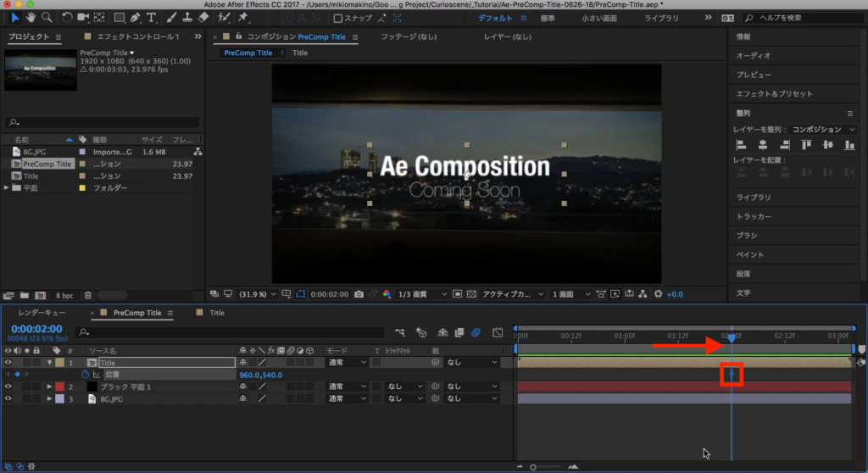Collapse the Title layer properties
The image size is (868, 473).
[x=49, y=363]
